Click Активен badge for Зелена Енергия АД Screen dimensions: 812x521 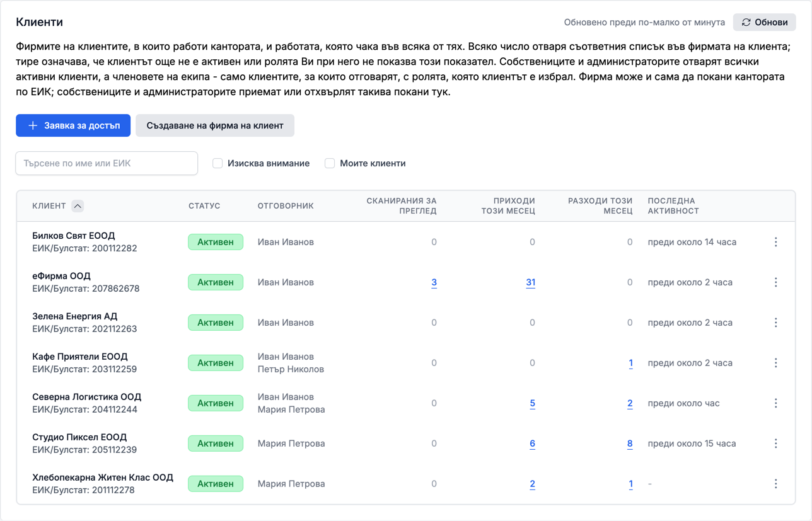216,323
